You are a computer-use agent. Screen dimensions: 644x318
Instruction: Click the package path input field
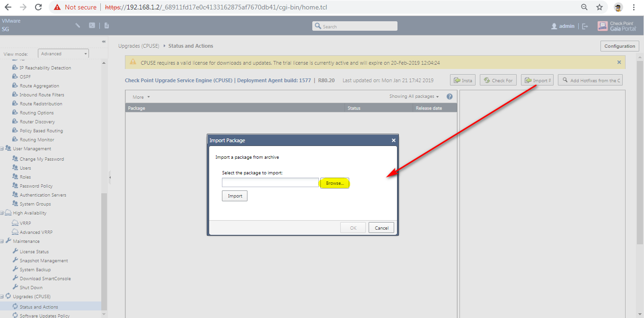[270, 182]
